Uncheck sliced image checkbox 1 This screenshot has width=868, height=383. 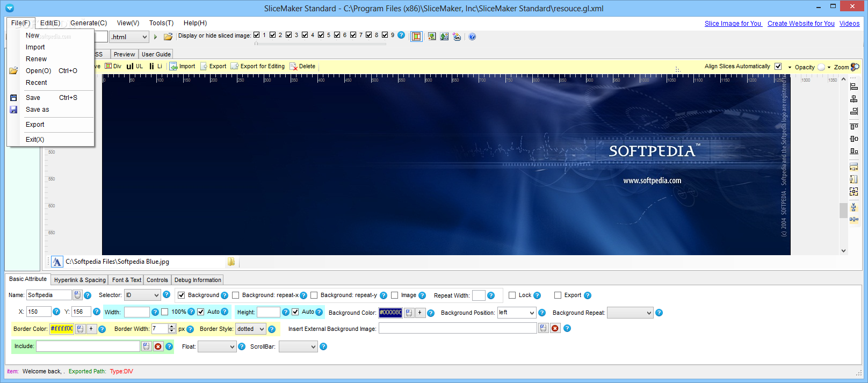pos(257,35)
